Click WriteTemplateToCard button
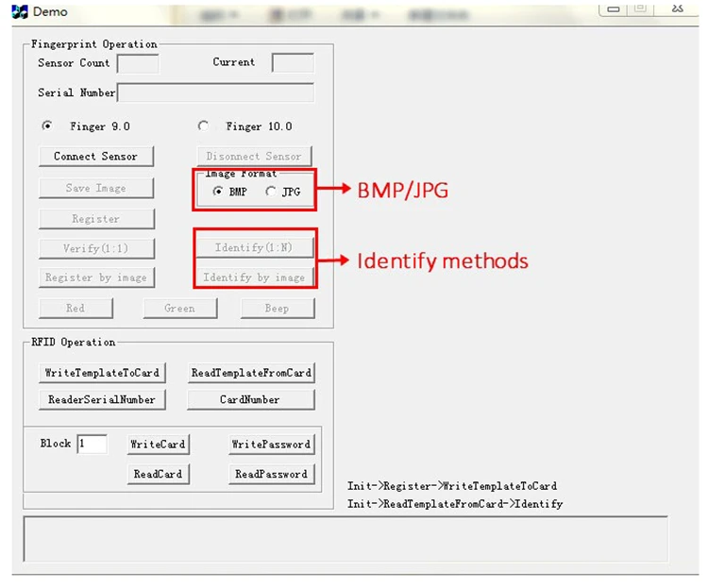The width and height of the screenshot is (708, 588). pos(102,373)
